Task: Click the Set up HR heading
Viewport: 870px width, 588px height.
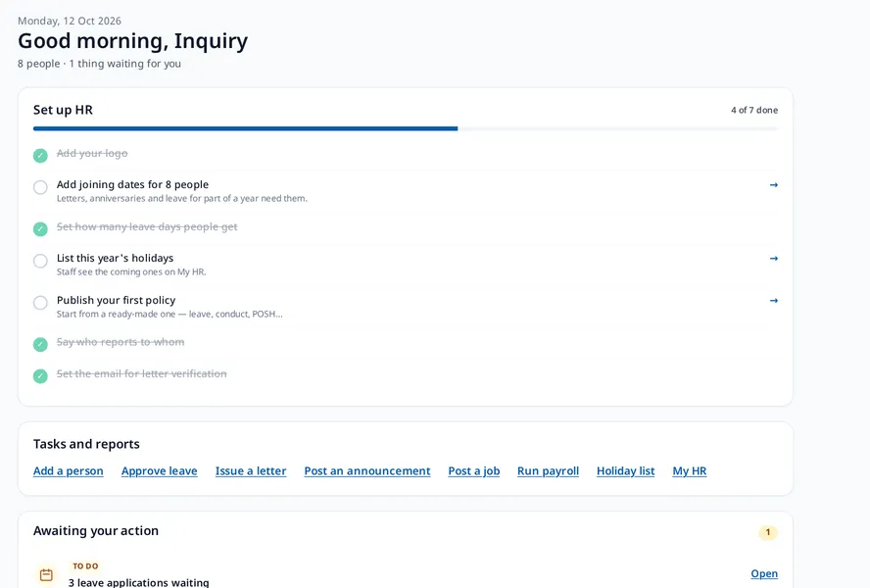Action: coord(64,110)
